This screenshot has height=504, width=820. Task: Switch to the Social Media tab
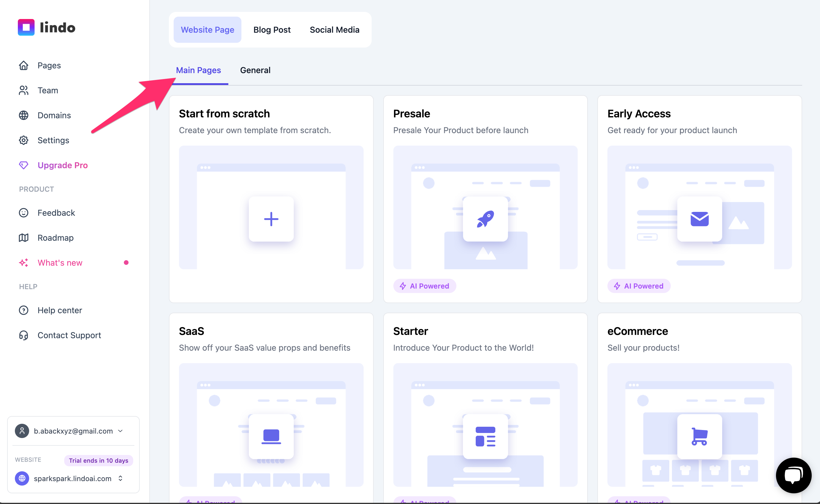pyautogui.click(x=334, y=30)
